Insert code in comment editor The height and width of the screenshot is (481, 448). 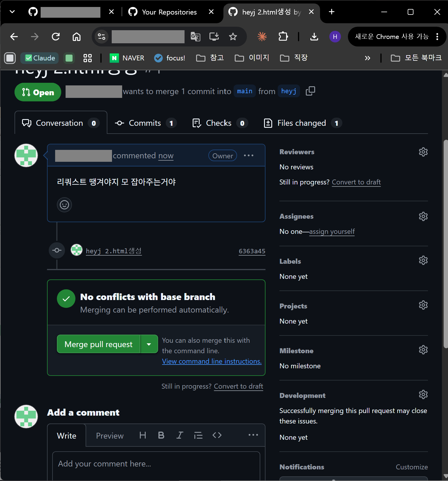[x=217, y=435]
